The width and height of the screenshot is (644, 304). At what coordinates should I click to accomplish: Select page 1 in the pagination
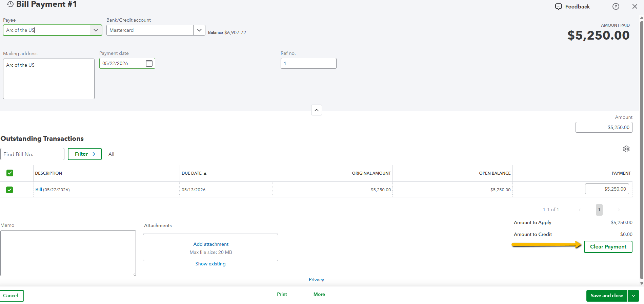599,210
